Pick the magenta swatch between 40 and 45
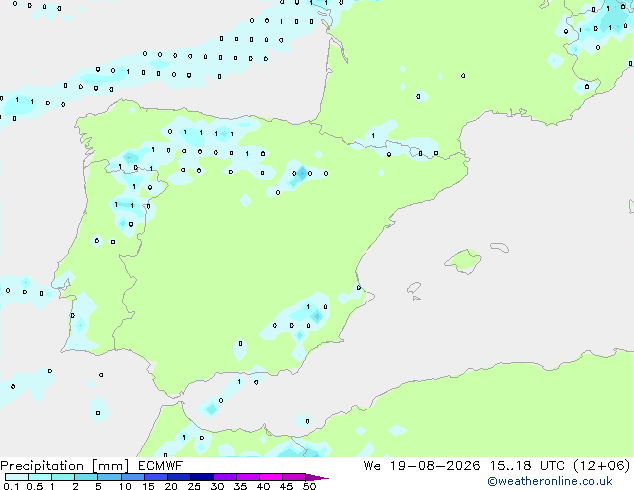This screenshot has width=634, height=490. pos(271,477)
